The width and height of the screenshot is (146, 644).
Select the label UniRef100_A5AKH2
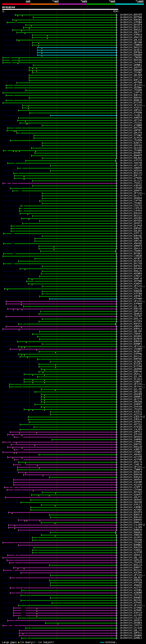click(131, 585)
